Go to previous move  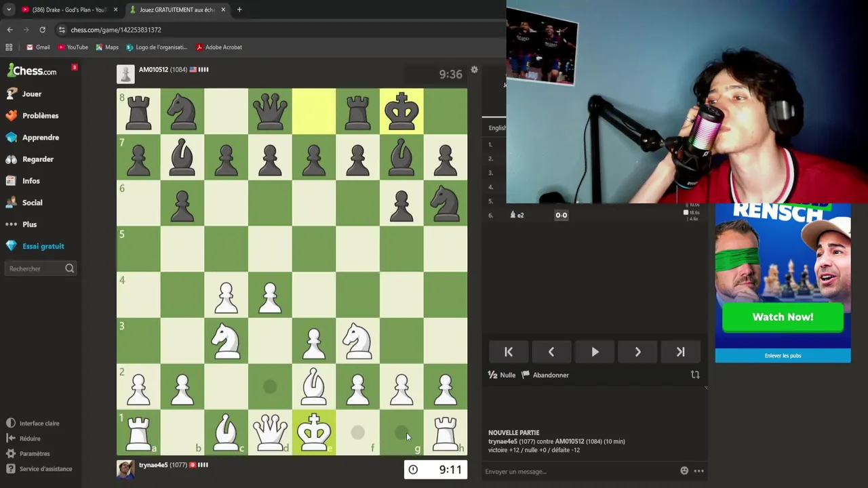551,352
